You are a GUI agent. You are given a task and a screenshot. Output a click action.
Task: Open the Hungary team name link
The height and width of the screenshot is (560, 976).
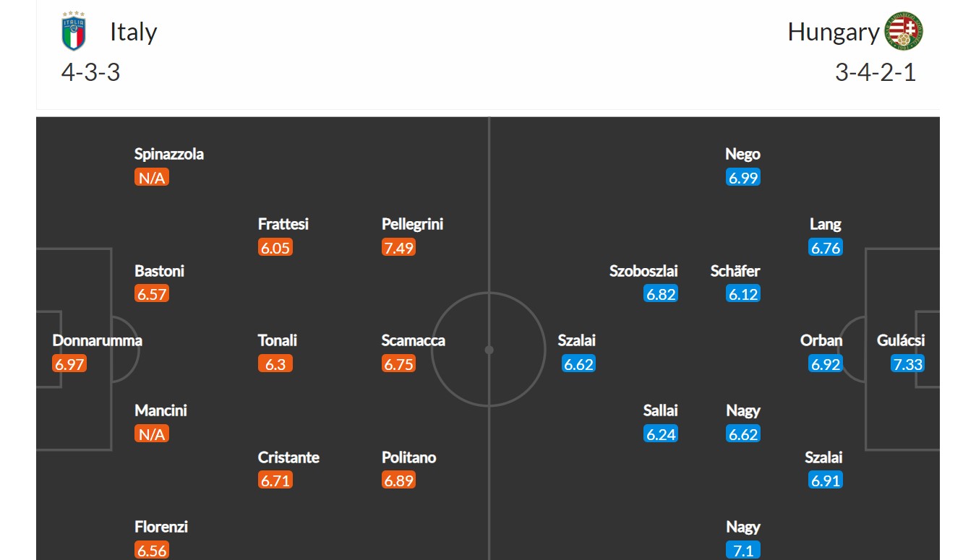[x=833, y=32]
